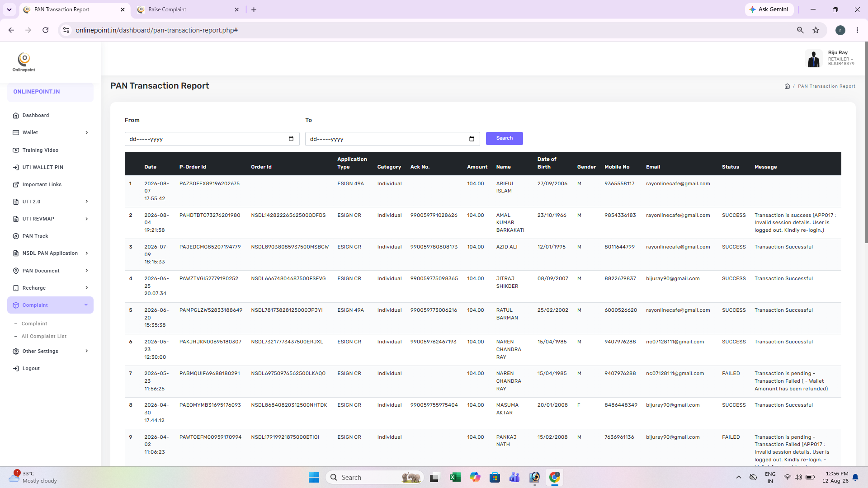Close the Raise Complaint tab
The height and width of the screenshot is (488, 868).
[x=236, y=9]
